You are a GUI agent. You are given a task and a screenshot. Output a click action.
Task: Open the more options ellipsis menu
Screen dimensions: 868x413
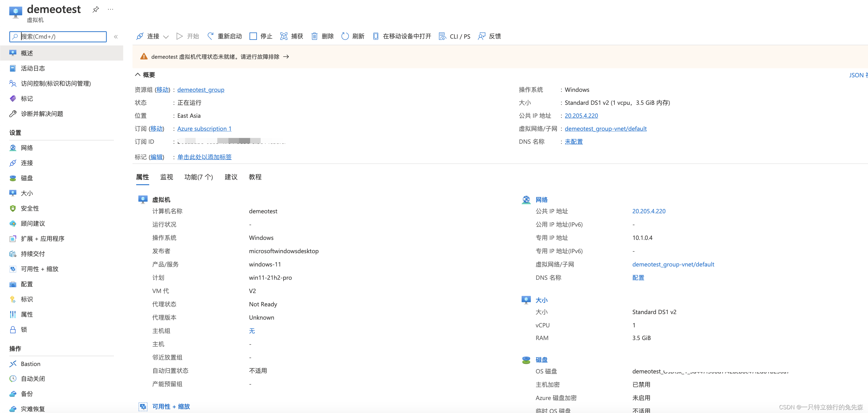click(110, 9)
